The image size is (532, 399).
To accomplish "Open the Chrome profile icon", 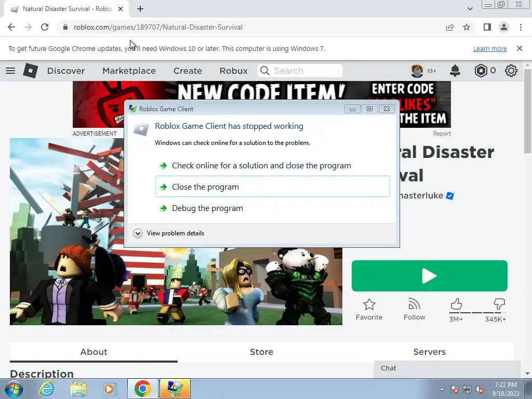I will click(x=504, y=27).
